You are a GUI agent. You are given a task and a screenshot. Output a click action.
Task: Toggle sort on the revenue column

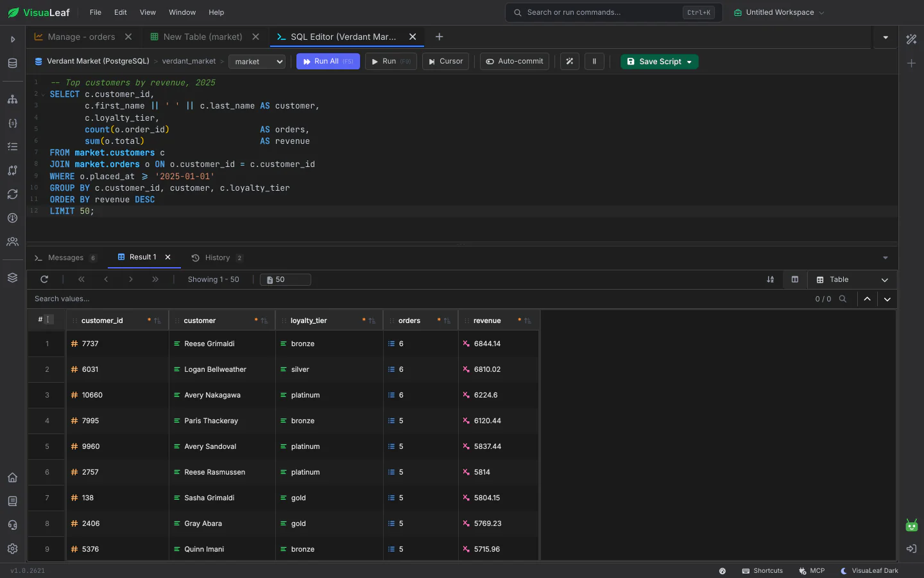click(x=527, y=320)
